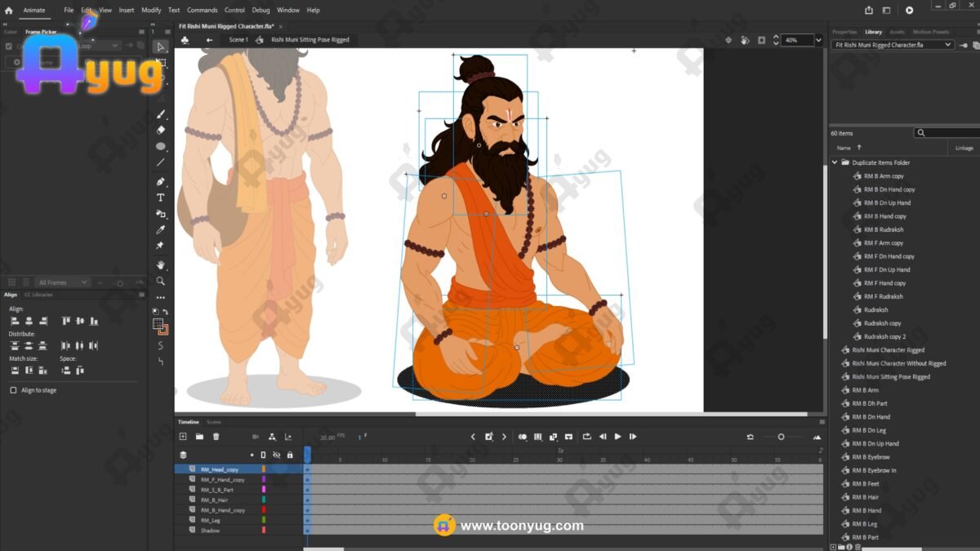This screenshot has width=980, height=551.
Task: Open the Modify menu
Action: pyautogui.click(x=151, y=11)
